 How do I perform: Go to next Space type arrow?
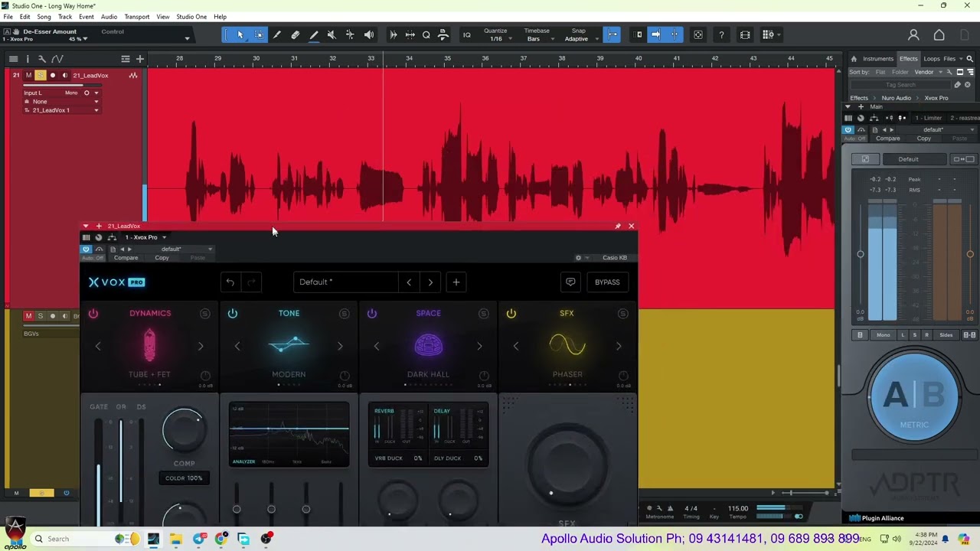479,347
